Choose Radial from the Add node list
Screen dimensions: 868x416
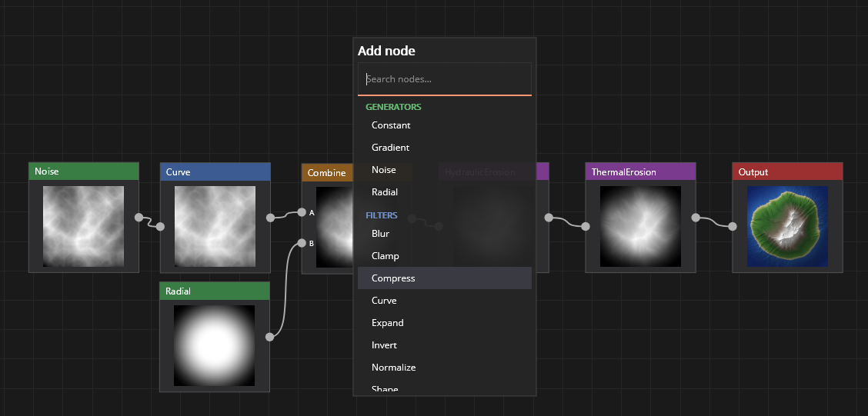click(445, 192)
